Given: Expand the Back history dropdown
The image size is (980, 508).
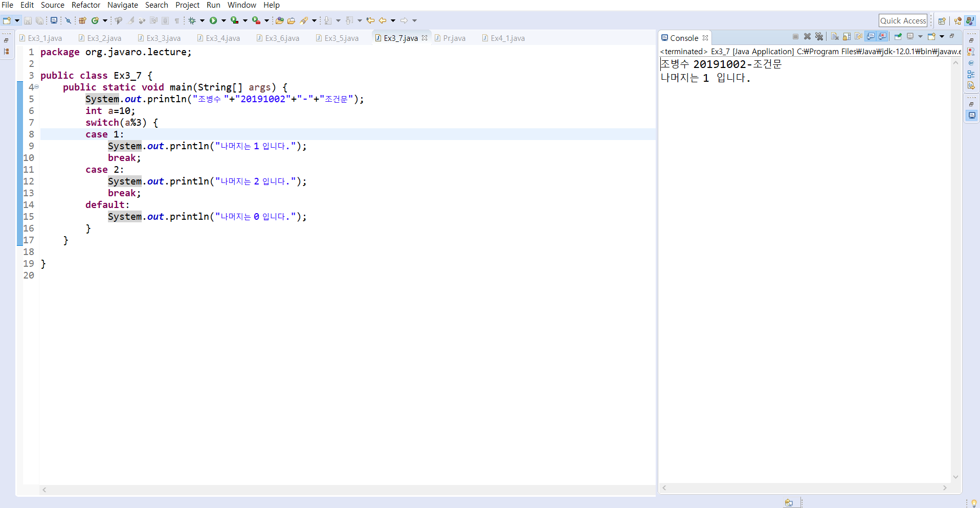Looking at the screenshot, I should (393, 20).
